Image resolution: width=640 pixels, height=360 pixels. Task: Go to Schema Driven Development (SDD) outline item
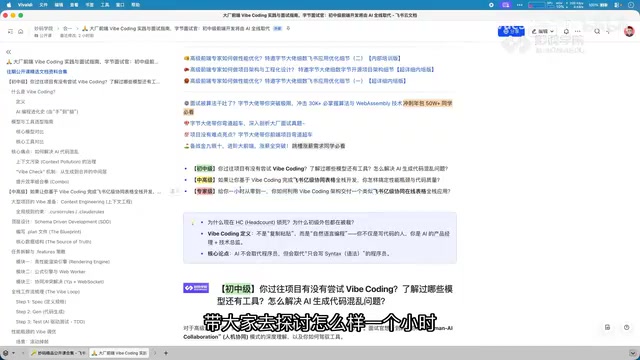pos(61,222)
